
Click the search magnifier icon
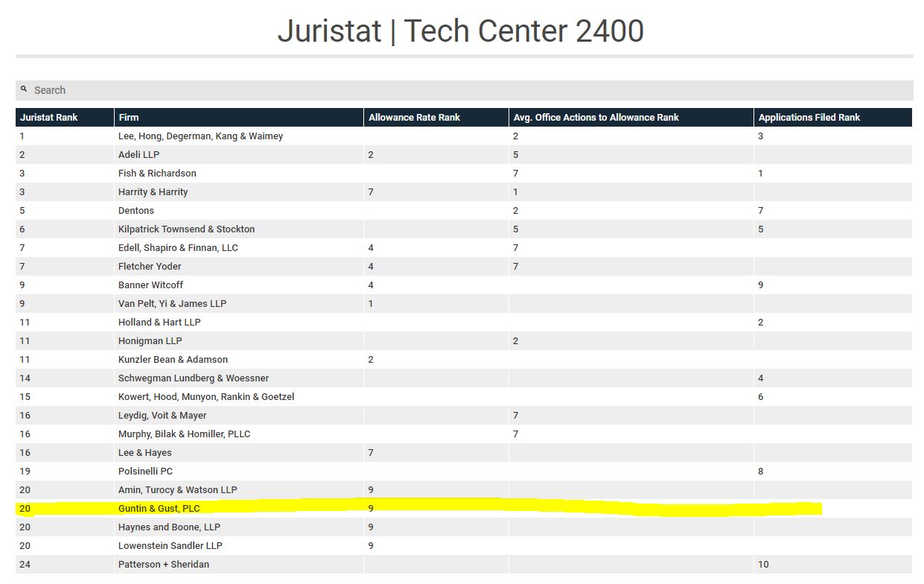(x=24, y=89)
